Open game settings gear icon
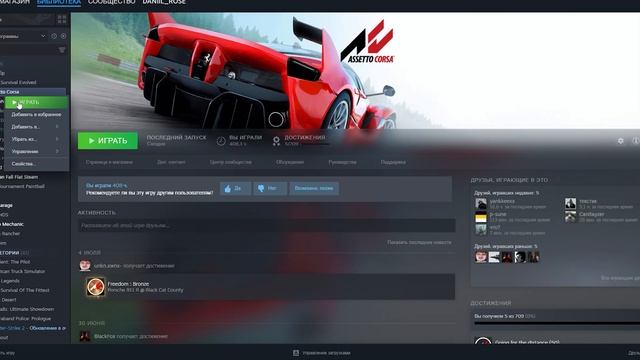Image resolution: width=640 pixels, height=360 pixels. pos(620,140)
